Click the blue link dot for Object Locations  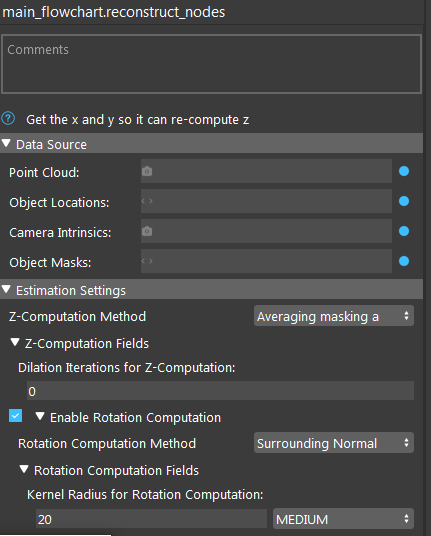click(x=404, y=201)
